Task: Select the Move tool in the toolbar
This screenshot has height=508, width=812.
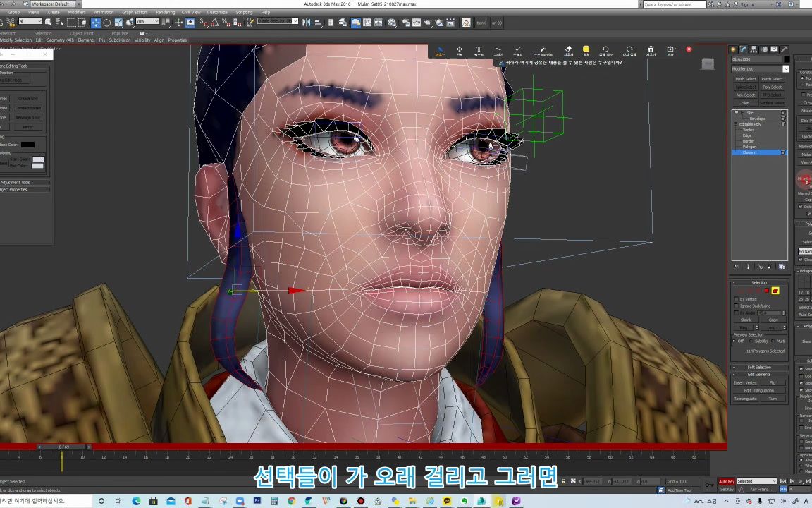Action: tap(95, 23)
